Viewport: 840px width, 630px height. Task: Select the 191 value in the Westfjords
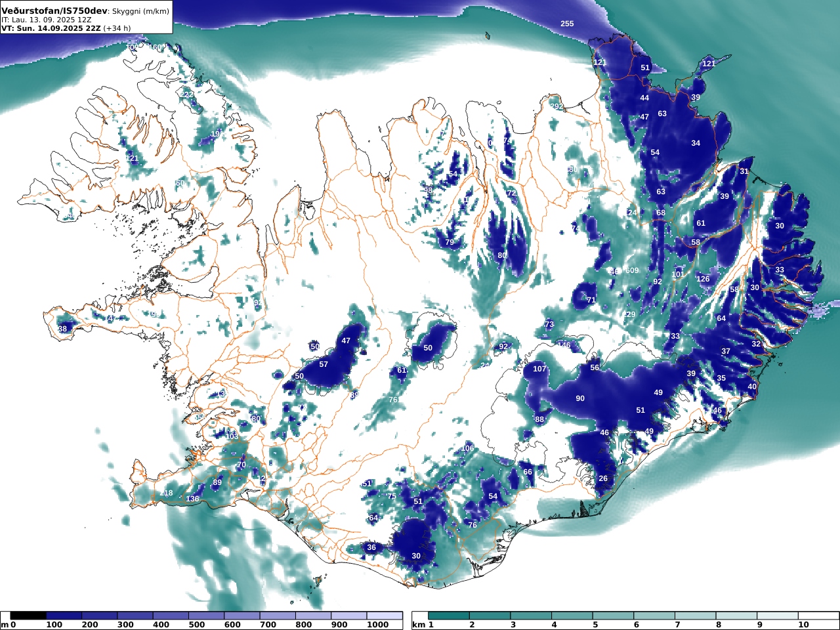coord(217,134)
